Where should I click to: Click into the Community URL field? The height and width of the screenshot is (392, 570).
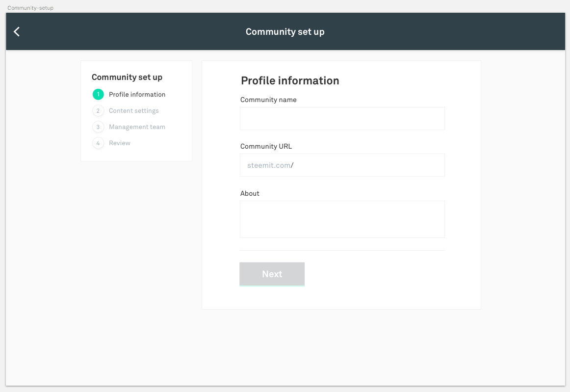[368, 165]
